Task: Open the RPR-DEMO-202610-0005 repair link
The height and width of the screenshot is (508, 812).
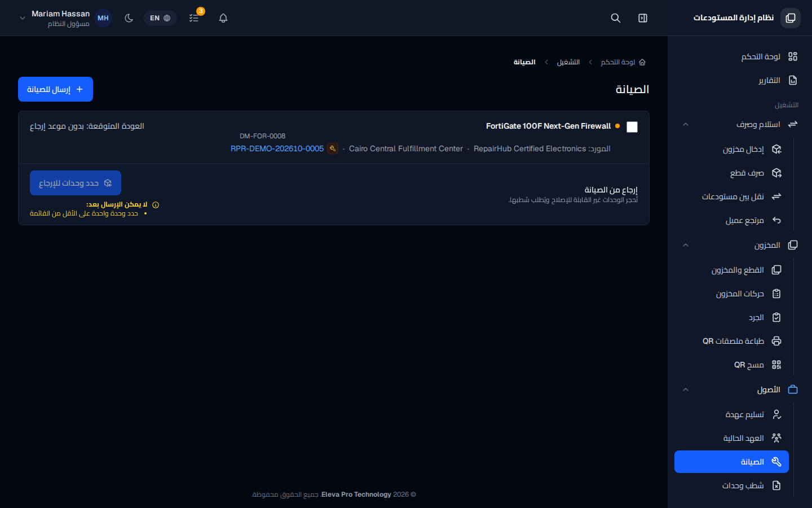Action: (277, 148)
